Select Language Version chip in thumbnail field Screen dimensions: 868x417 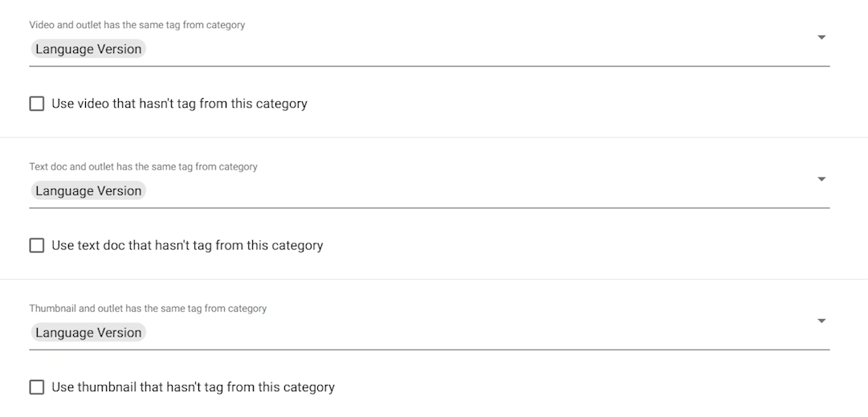[88, 333]
